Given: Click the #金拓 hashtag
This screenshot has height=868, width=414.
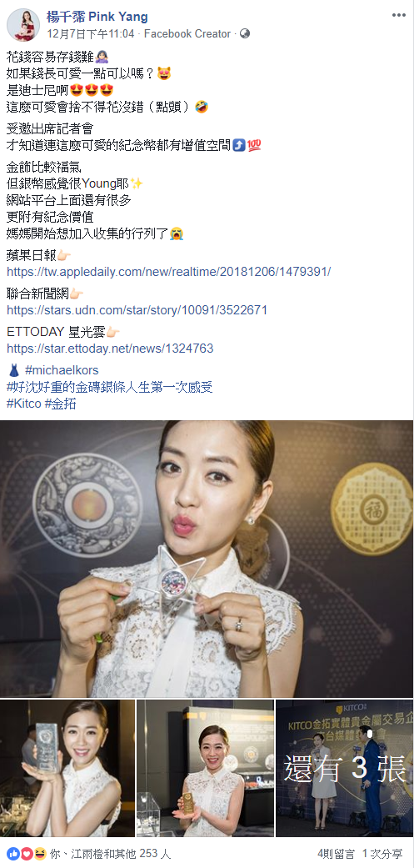Looking at the screenshot, I should pos(60,404).
